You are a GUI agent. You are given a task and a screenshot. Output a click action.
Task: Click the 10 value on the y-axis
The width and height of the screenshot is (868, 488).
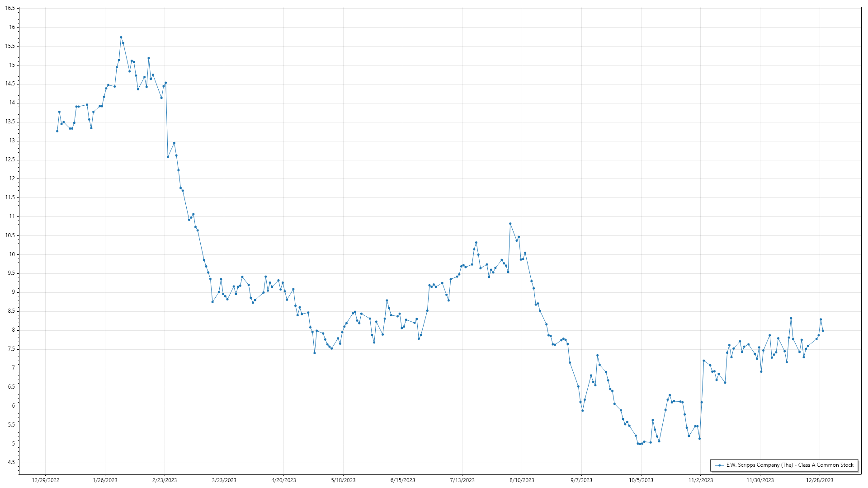pyautogui.click(x=12, y=254)
